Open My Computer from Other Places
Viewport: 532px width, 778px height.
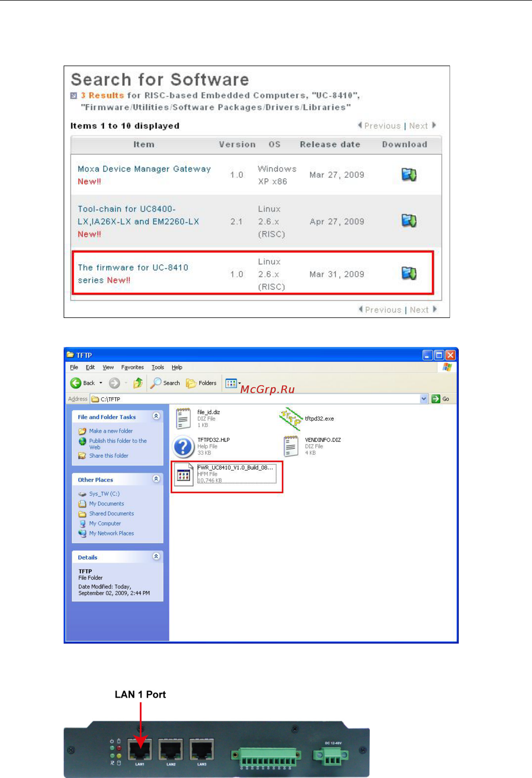[105, 524]
